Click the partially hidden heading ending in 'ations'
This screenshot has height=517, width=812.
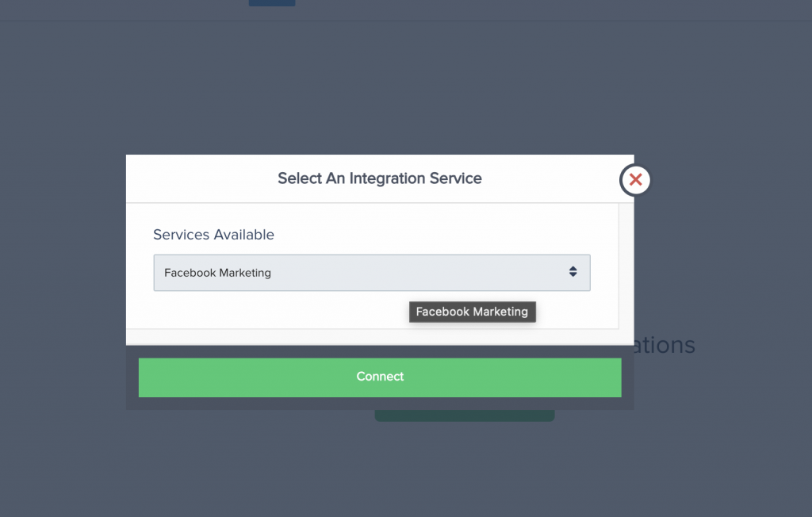click(x=665, y=345)
